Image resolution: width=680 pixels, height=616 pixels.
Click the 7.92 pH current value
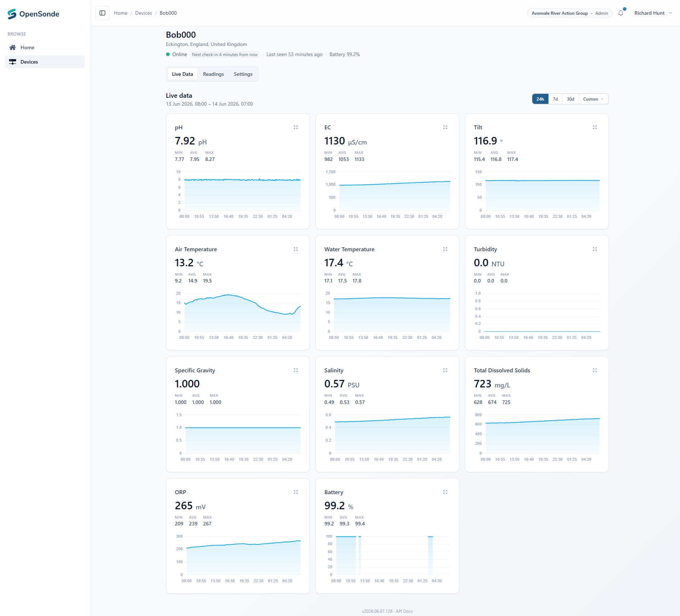click(x=191, y=141)
